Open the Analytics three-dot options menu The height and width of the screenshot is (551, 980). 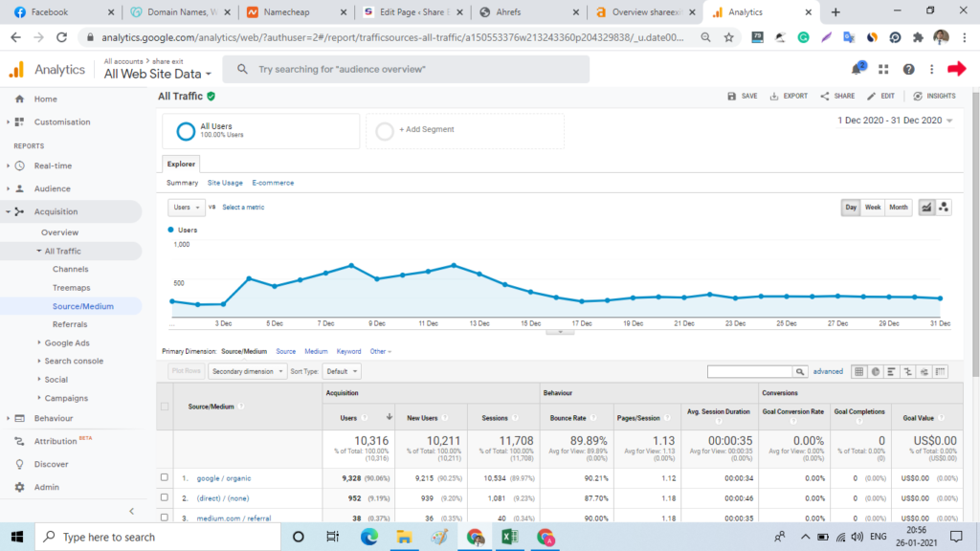point(931,69)
